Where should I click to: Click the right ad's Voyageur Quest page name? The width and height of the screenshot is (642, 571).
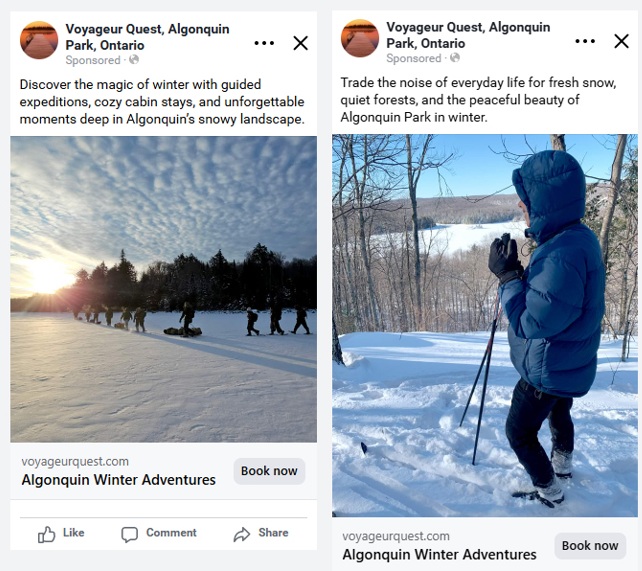click(467, 35)
